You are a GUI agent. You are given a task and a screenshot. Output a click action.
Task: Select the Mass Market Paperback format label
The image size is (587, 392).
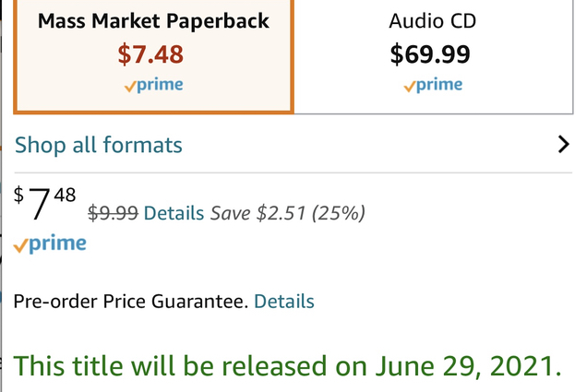tap(151, 20)
